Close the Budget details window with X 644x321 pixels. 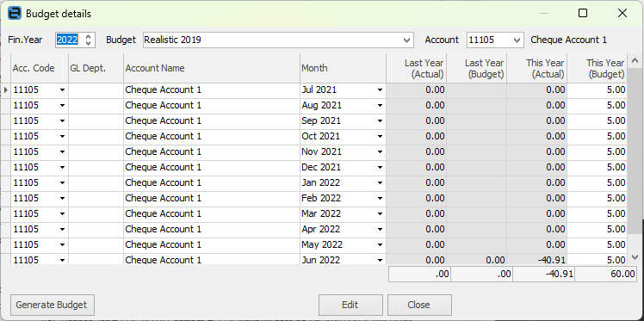point(622,14)
